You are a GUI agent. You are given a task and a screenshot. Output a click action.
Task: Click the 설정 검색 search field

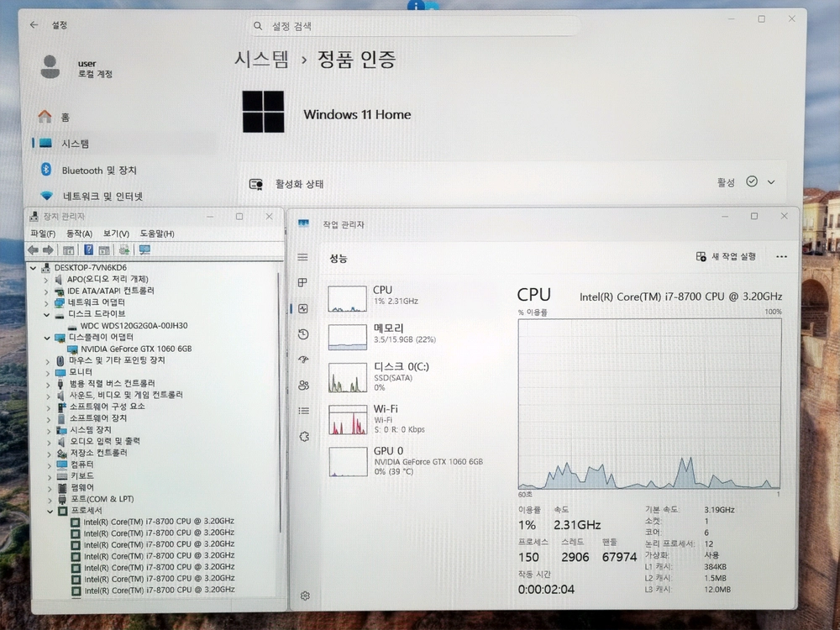click(413, 26)
